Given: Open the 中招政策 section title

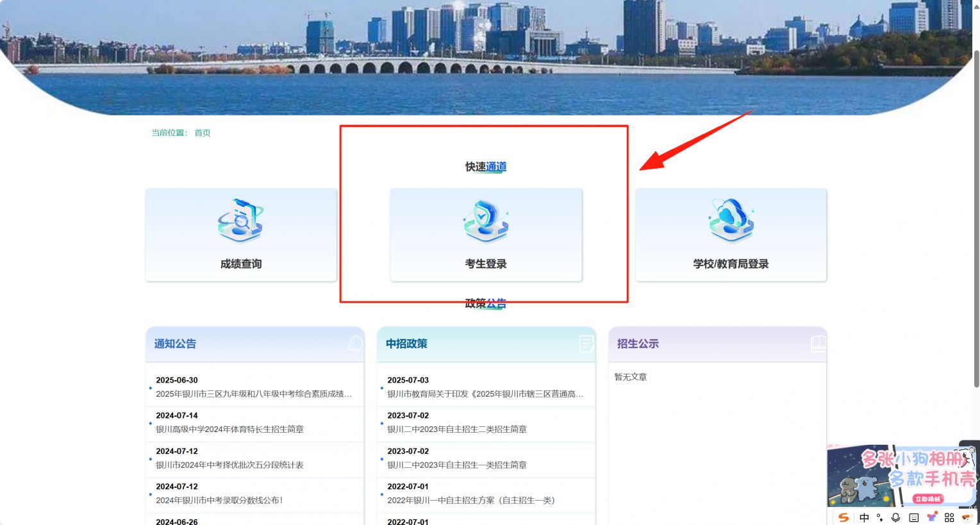Looking at the screenshot, I should coord(406,344).
